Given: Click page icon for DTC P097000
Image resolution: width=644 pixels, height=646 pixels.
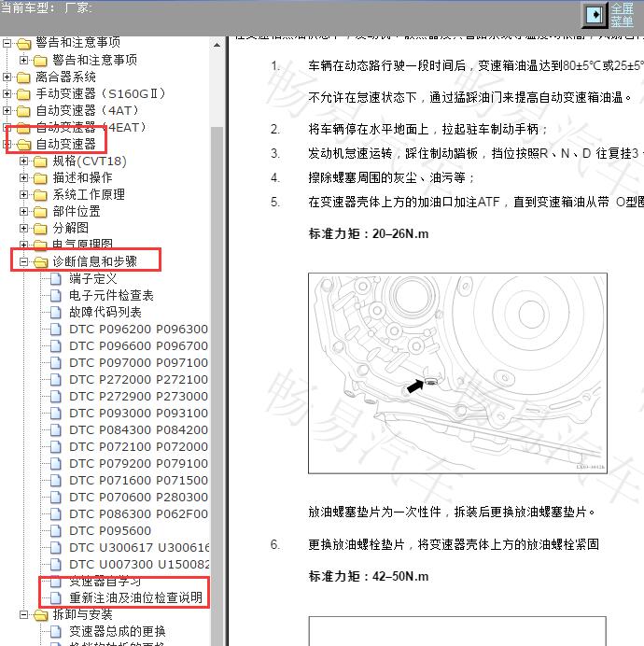Looking at the screenshot, I should tap(56, 363).
